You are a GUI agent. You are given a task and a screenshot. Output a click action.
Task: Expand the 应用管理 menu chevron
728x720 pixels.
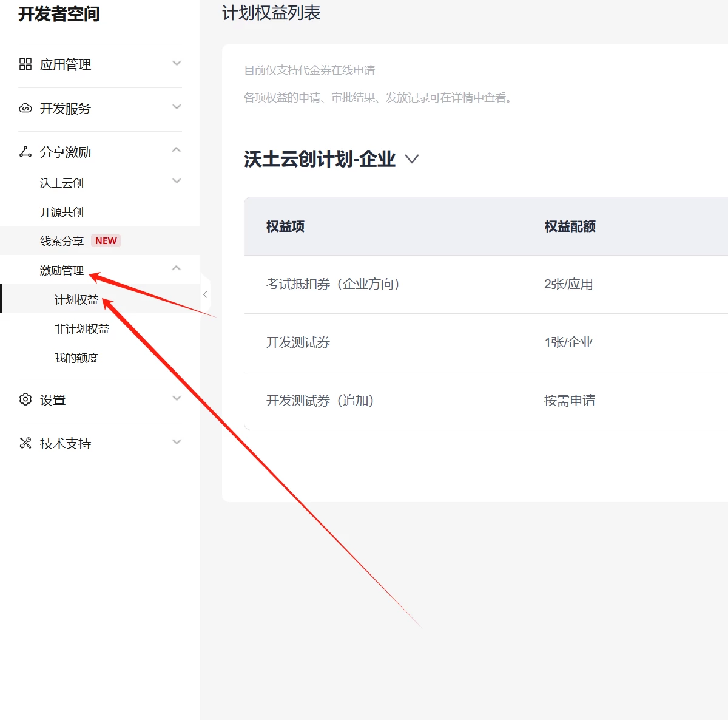coord(177,63)
